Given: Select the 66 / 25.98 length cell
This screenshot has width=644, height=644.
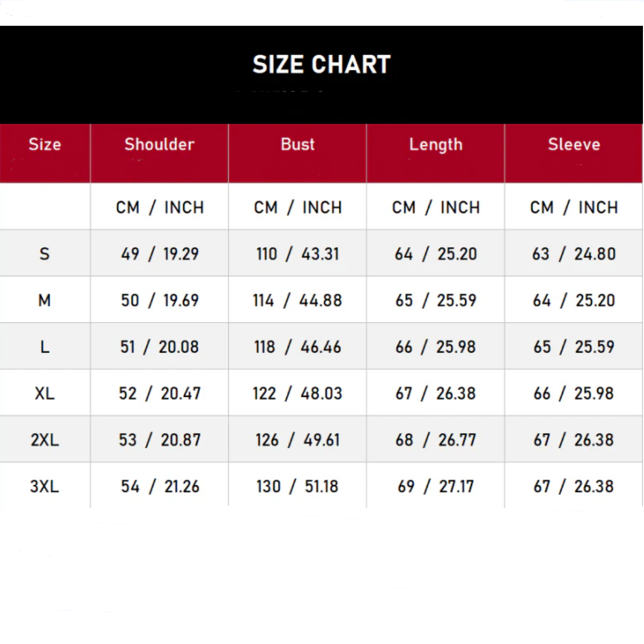Looking at the screenshot, I should coord(436,347).
